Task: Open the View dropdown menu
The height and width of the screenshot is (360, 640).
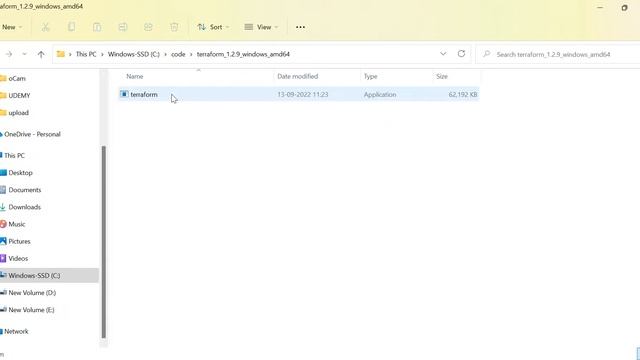Action: coord(261,27)
